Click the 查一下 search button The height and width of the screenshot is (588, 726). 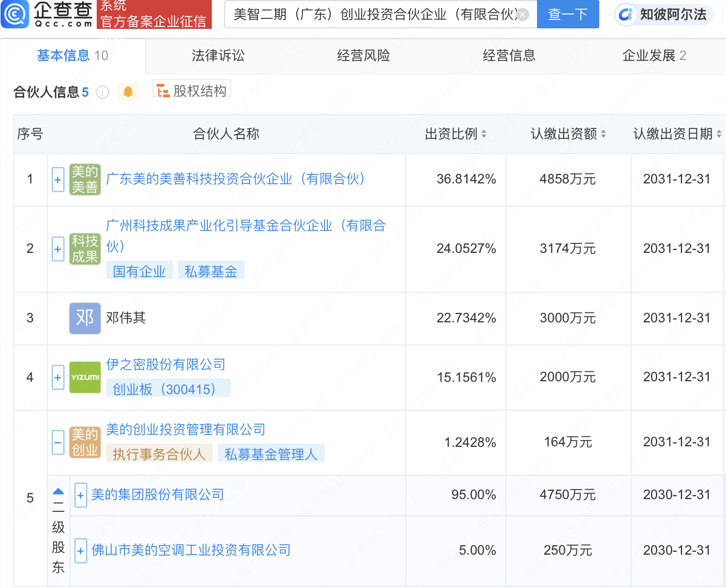568,14
